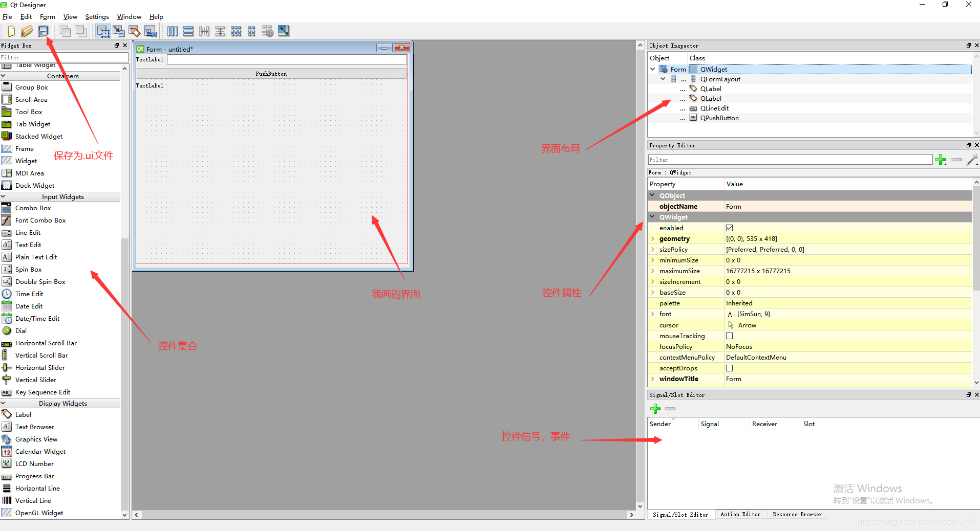Viewport: 980px width, 531px height.
Task: Toggle the mouseTracking checkbox
Action: coord(730,336)
